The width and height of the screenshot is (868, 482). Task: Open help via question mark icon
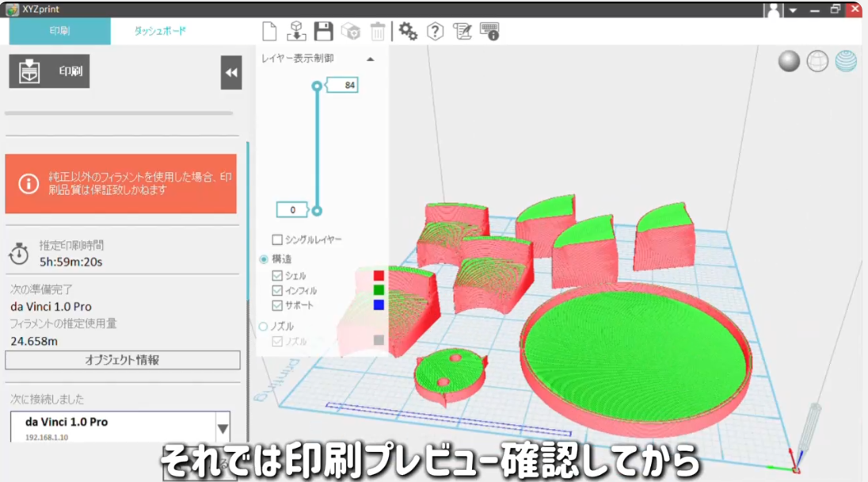click(x=435, y=32)
